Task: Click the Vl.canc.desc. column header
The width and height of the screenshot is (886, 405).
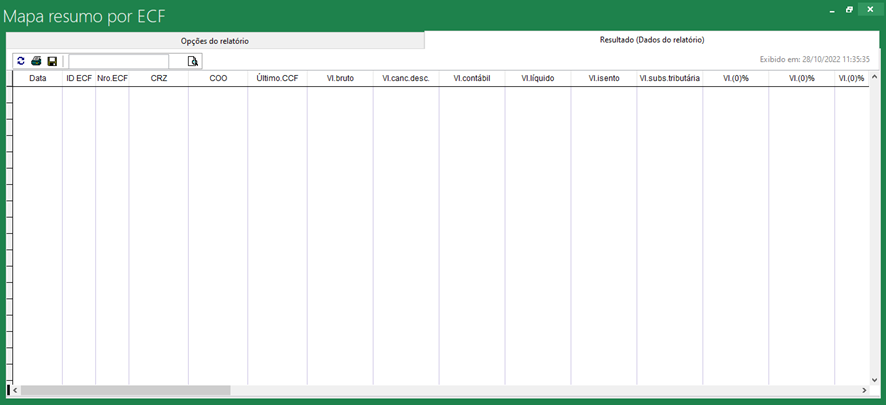Action: tap(405, 78)
